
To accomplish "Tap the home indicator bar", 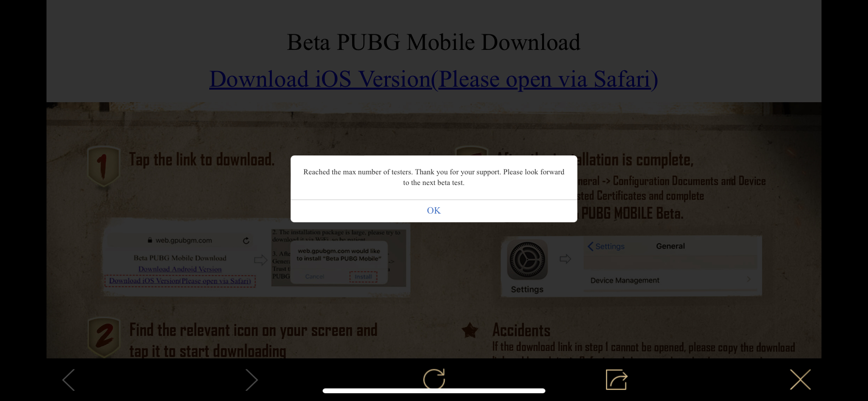I will point(434,391).
